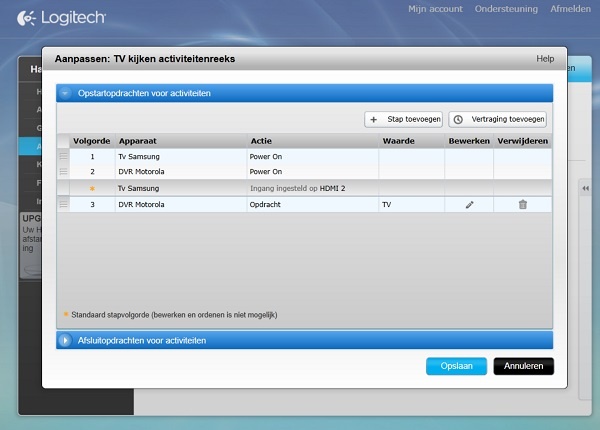Image resolution: width=600 pixels, height=430 pixels.
Task: Click Afmelden to log out
Action: pyautogui.click(x=571, y=9)
